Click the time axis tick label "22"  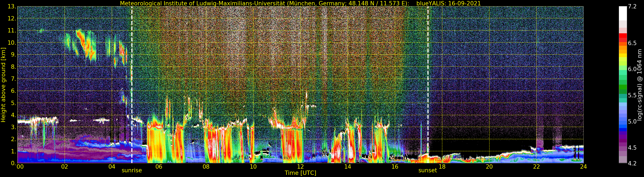(x=536, y=167)
